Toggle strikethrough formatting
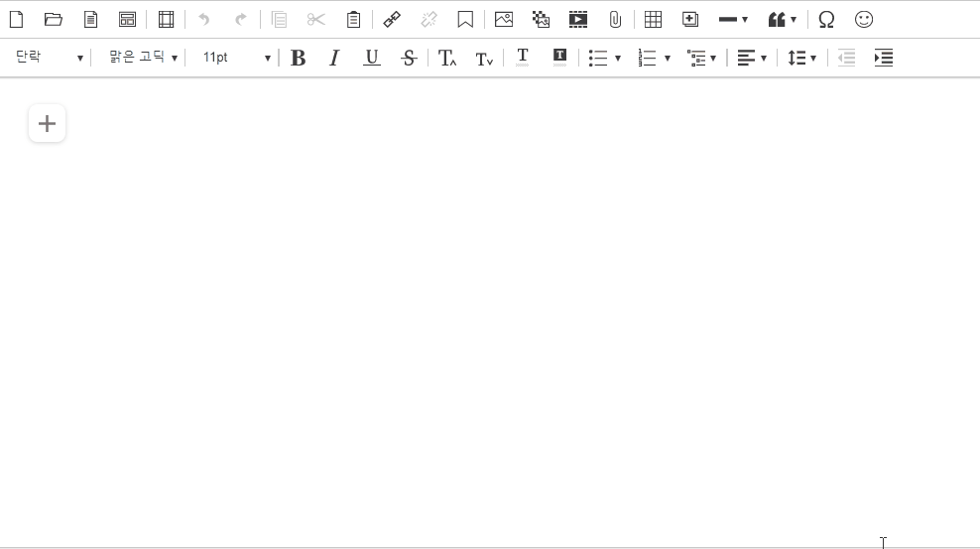980x549 pixels. click(x=409, y=58)
